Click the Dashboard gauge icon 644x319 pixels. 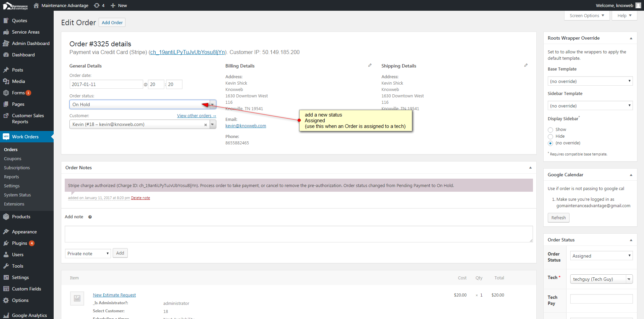(6, 55)
